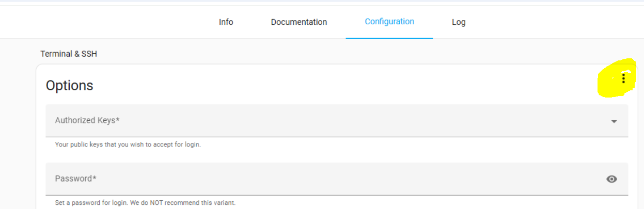Image resolution: width=644 pixels, height=209 pixels.
Task: Click the Terminal & SSH add-on title
Action: (69, 54)
